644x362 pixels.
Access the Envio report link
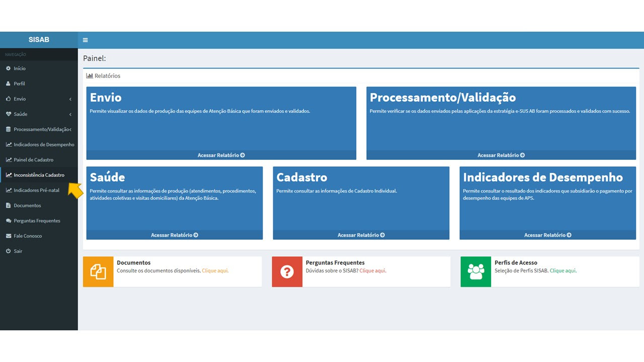pos(221,155)
